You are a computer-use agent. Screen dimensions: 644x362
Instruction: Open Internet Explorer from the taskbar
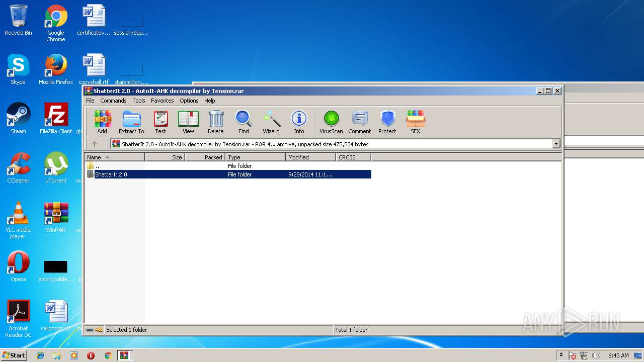point(40,355)
